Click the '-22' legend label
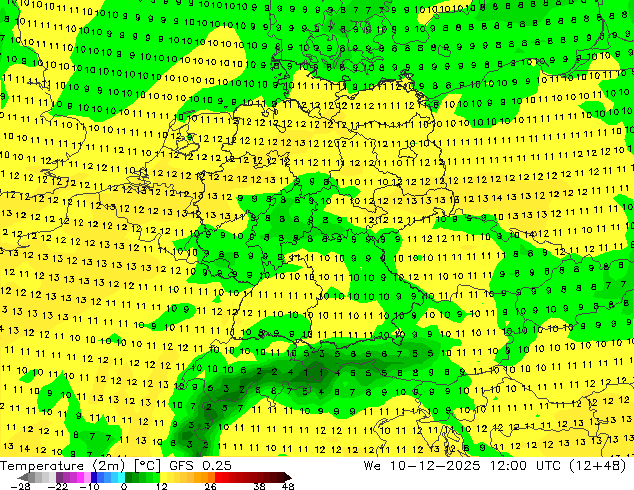Image resolution: width=634 pixels, height=490 pixels. click(57, 486)
